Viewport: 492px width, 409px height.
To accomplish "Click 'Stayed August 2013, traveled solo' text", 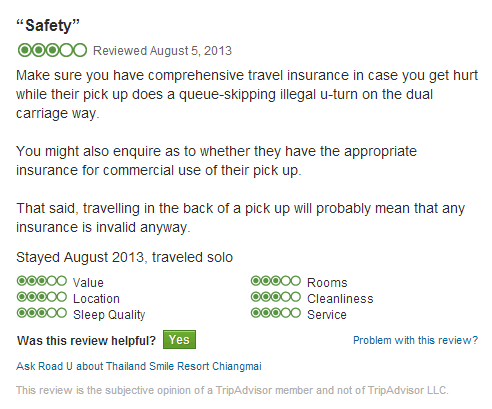I will pyautogui.click(x=124, y=258).
